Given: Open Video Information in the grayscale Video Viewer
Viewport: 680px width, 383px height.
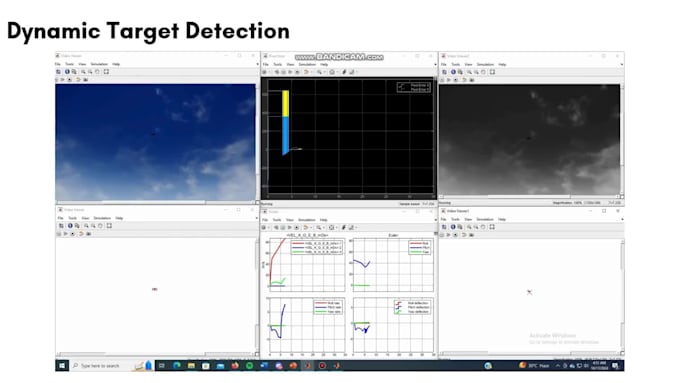Looking at the screenshot, I should point(453,72).
